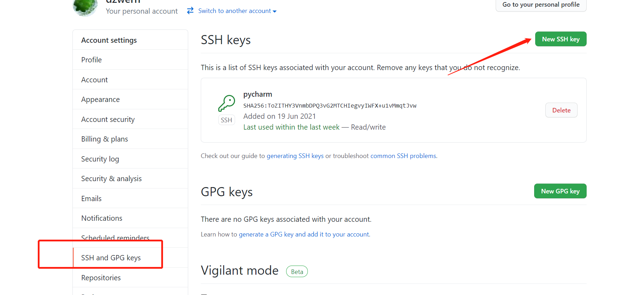Click the New SSH key button
644x295 pixels.
click(560, 39)
